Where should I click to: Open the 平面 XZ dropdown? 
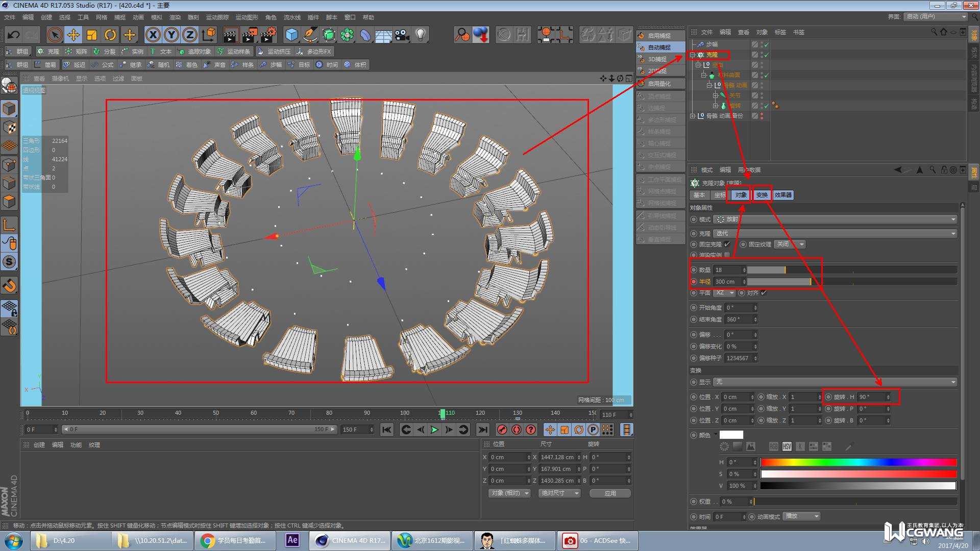coord(724,293)
